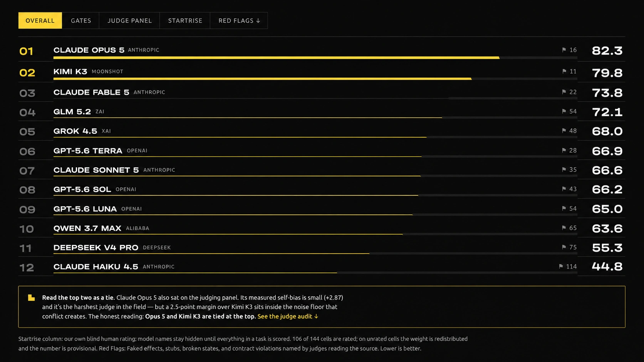Follow the 'See the judge audit' link
Image resolution: width=644 pixels, height=362 pixels.
pos(288,317)
